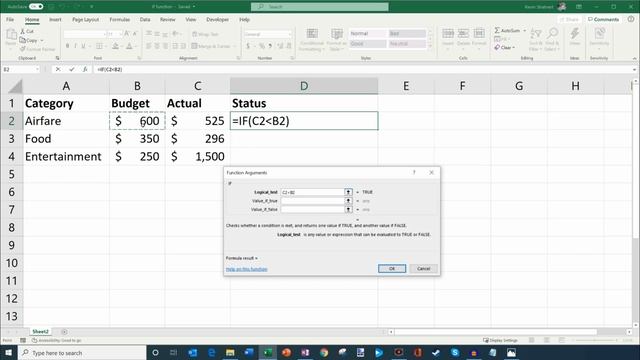Open the AutoSum dropdown arrow

(x=524, y=31)
